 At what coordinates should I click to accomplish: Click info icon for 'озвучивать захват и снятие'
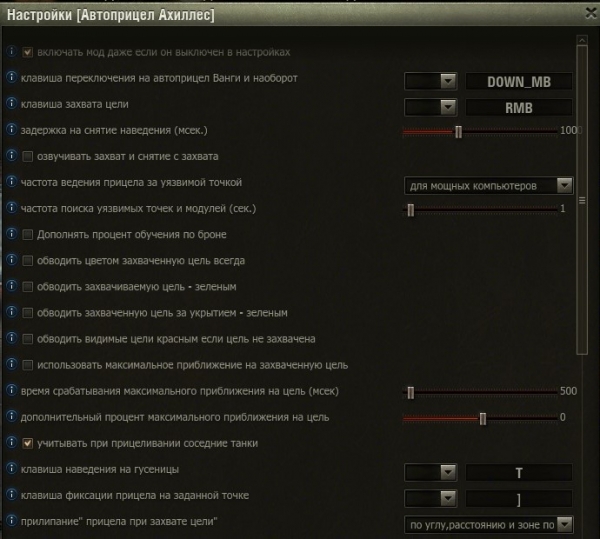pyautogui.click(x=11, y=155)
